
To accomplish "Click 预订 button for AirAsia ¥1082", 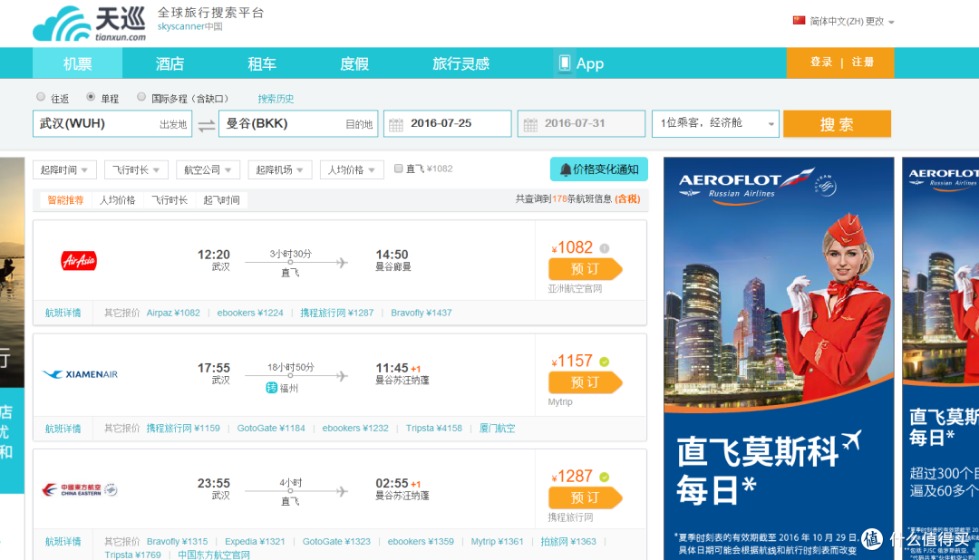I will click(x=585, y=269).
